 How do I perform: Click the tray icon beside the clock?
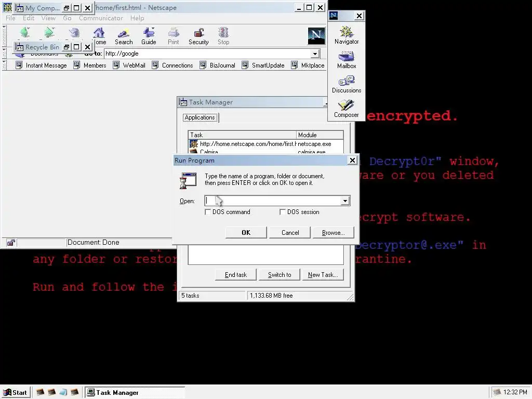(497, 392)
